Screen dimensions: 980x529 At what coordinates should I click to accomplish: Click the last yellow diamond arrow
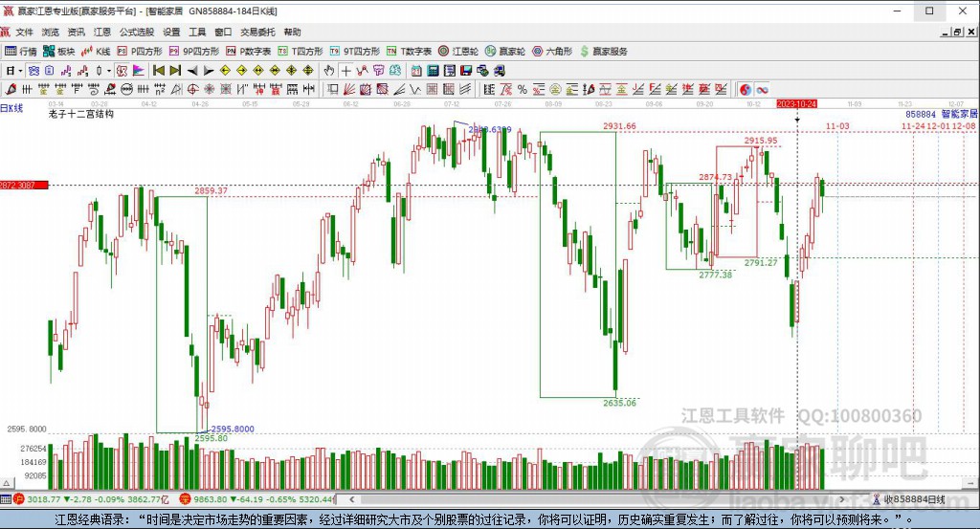click(308, 71)
